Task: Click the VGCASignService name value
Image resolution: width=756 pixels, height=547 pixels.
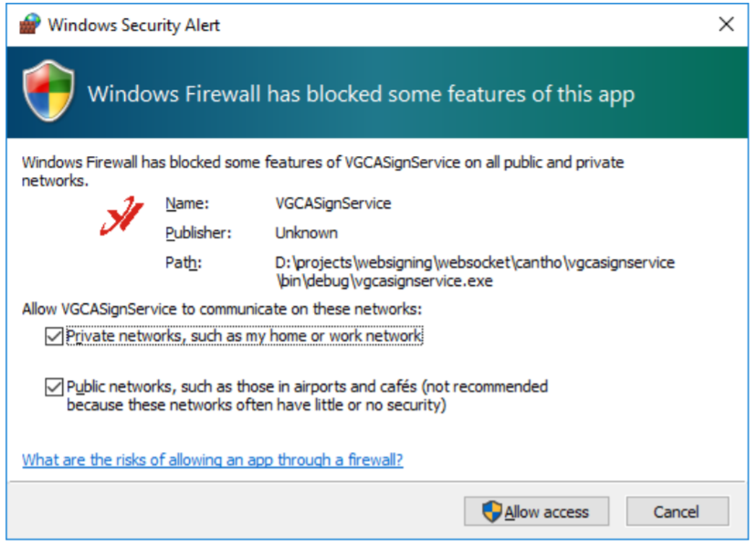Action: pyautogui.click(x=332, y=204)
